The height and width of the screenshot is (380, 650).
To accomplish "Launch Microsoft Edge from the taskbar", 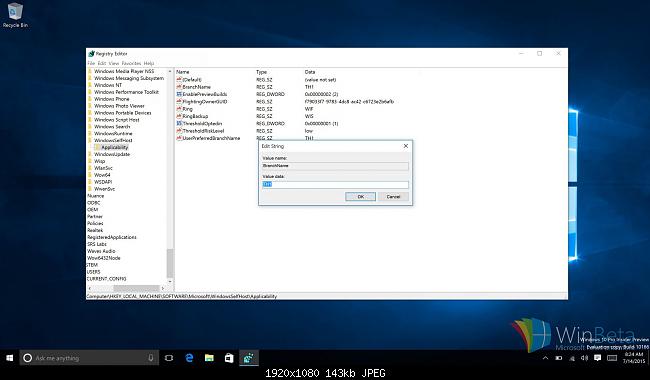I will (189, 358).
